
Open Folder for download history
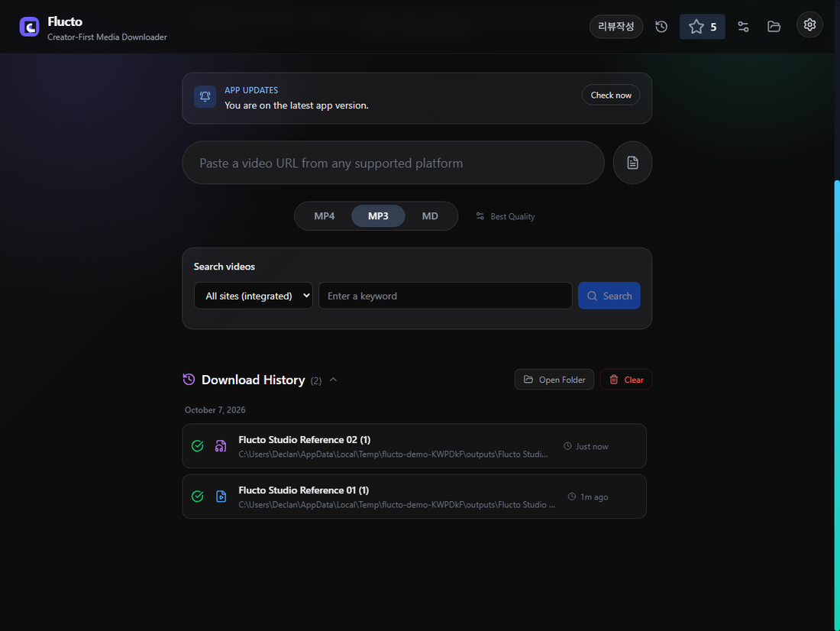(x=554, y=380)
